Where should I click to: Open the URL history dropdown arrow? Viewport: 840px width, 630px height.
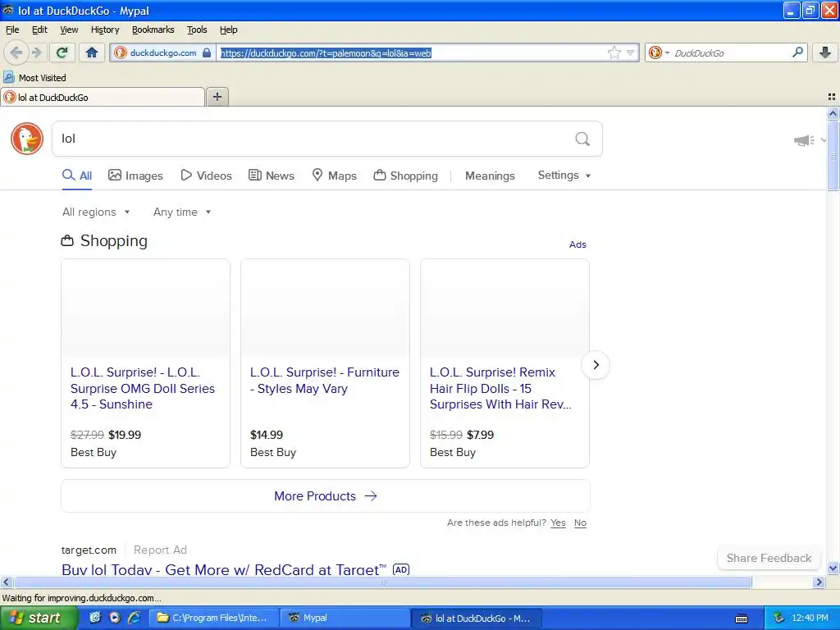(631, 52)
